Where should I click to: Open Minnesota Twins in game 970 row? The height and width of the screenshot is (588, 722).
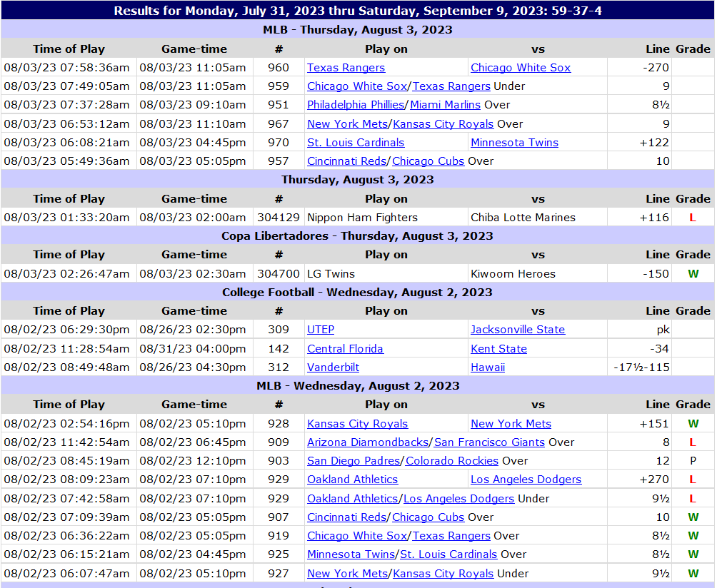coord(514,143)
